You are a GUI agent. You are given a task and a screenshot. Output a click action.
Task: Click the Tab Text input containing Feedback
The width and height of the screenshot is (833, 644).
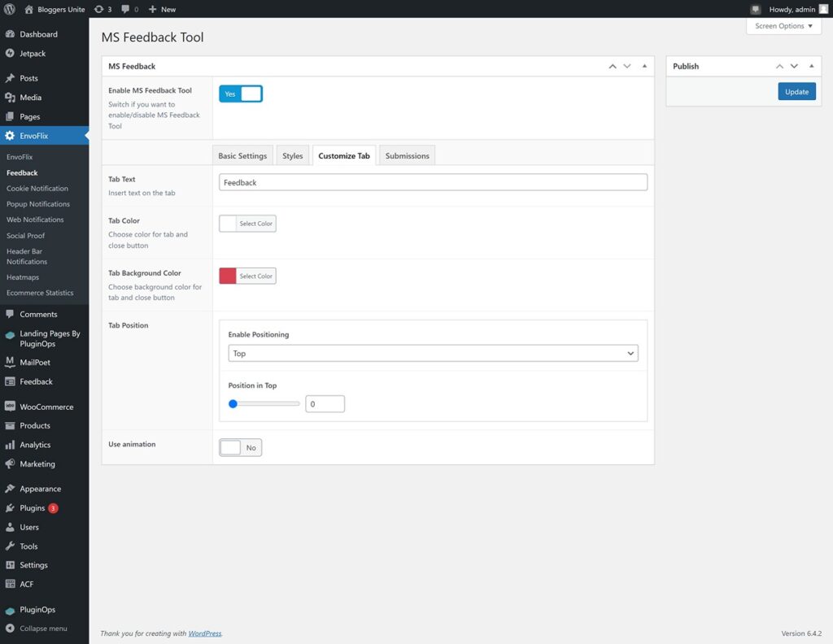point(433,182)
